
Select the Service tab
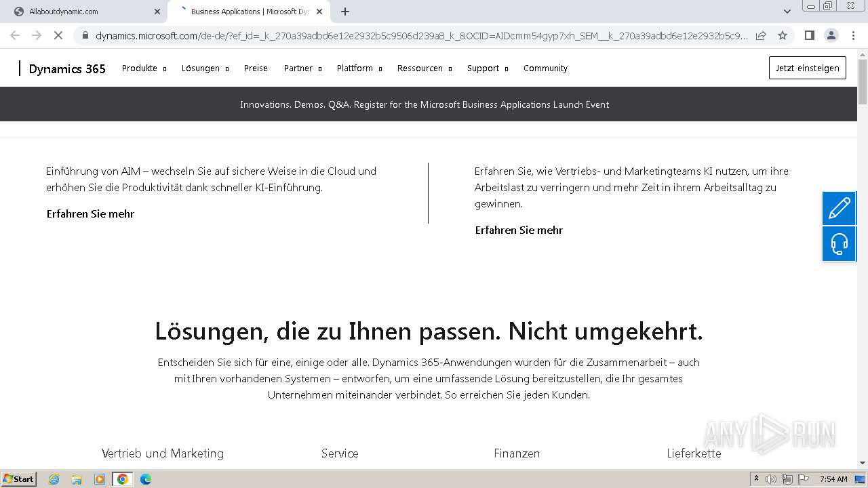(x=340, y=453)
